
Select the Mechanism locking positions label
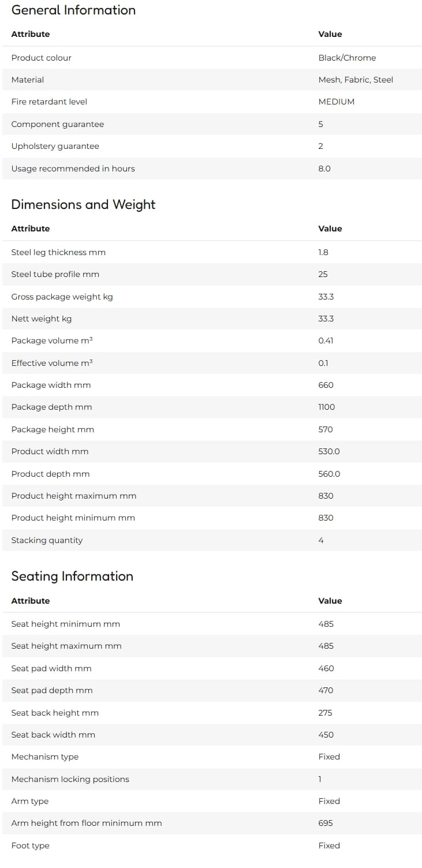pyautogui.click(x=70, y=779)
